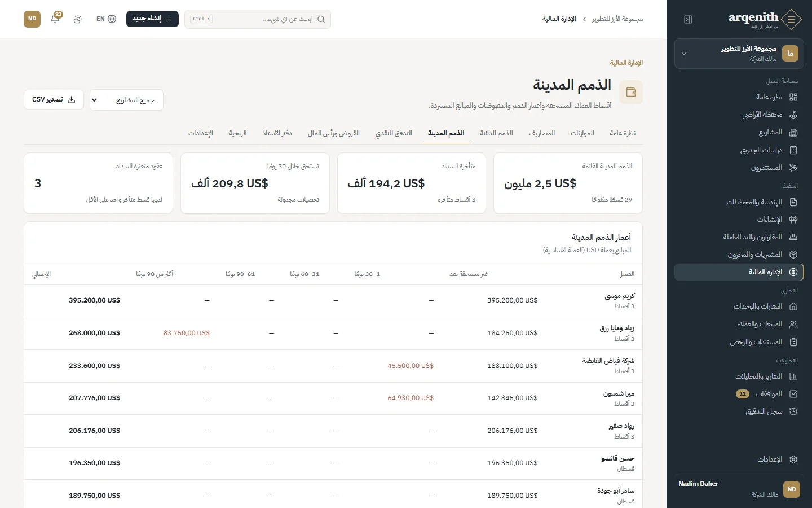Screen dimensions: 812x508
Task: Click the تستحق خلال 30 يومًا card
Action: click(255, 183)
